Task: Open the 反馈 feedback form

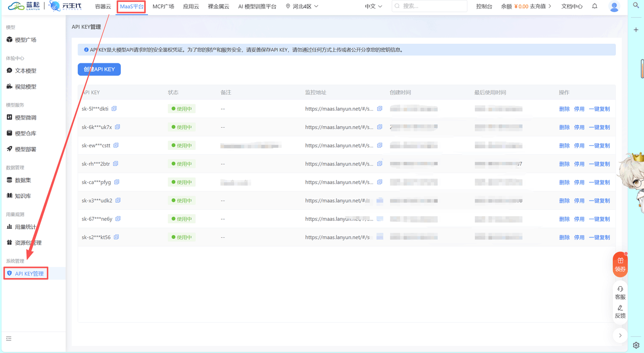Action: pyautogui.click(x=620, y=312)
